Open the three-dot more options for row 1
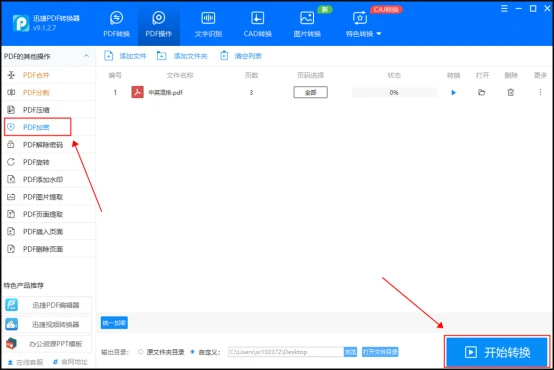Image resolution: width=554 pixels, height=370 pixels. tap(540, 92)
